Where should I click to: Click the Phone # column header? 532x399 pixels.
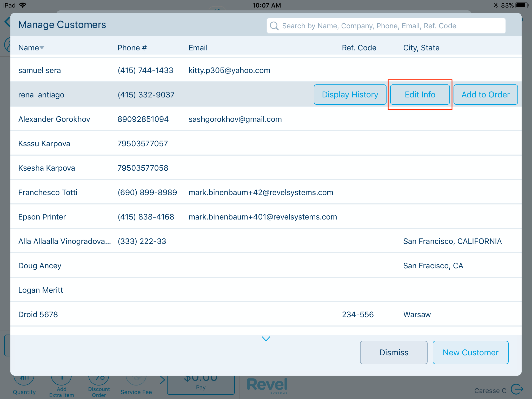click(132, 48)
